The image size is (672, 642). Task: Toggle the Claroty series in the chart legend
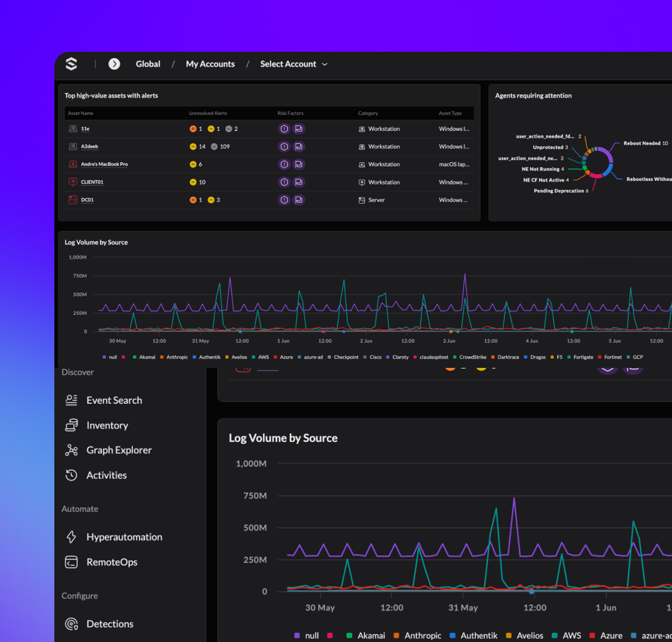[397, 357]
